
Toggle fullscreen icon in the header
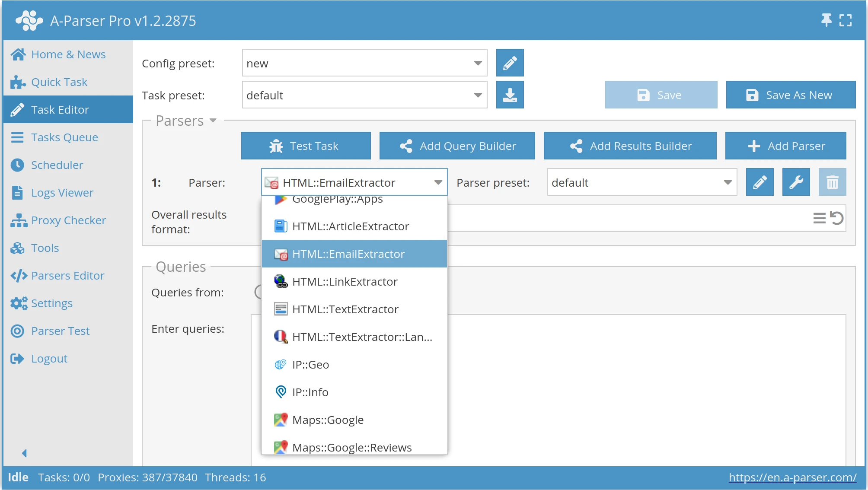tap(846, 20)
